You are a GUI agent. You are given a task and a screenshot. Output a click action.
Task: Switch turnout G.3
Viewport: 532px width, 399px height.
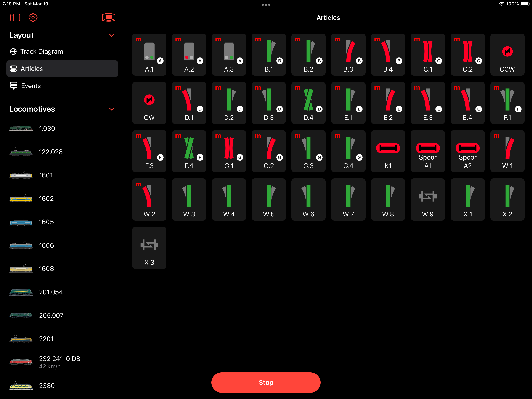[308, 151]
